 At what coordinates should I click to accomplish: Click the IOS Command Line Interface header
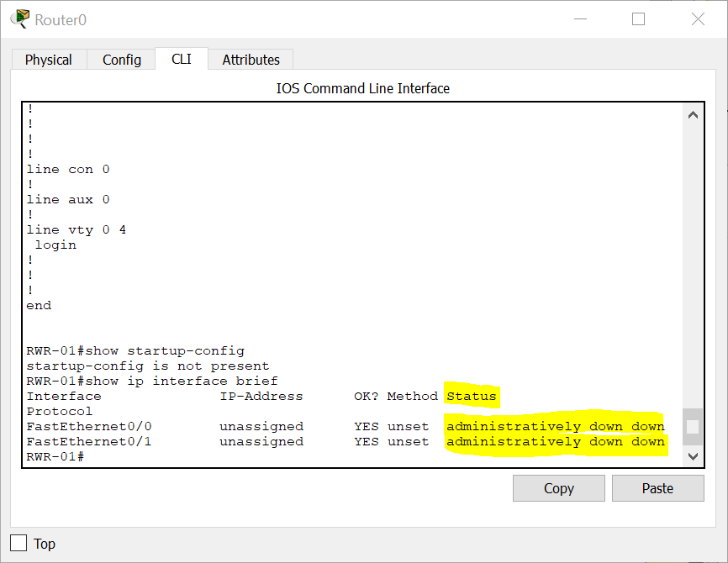click(x=361, y=88)
